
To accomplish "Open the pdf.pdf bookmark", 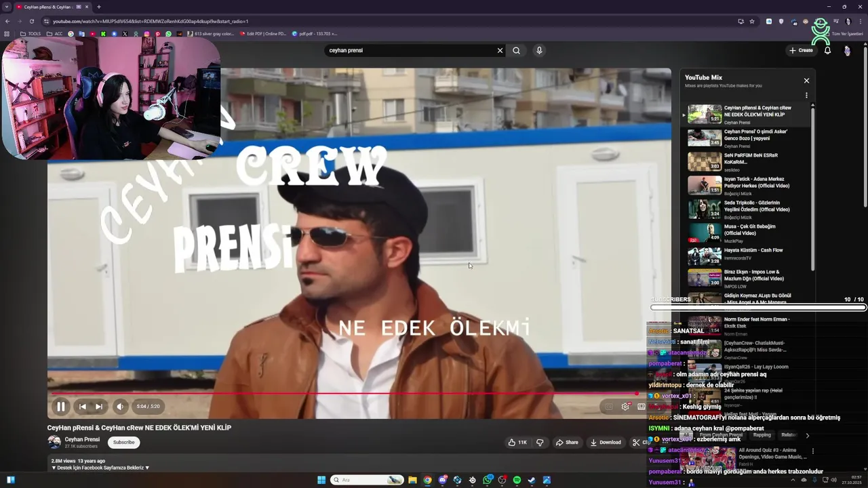I will click(x=315, y=33).
